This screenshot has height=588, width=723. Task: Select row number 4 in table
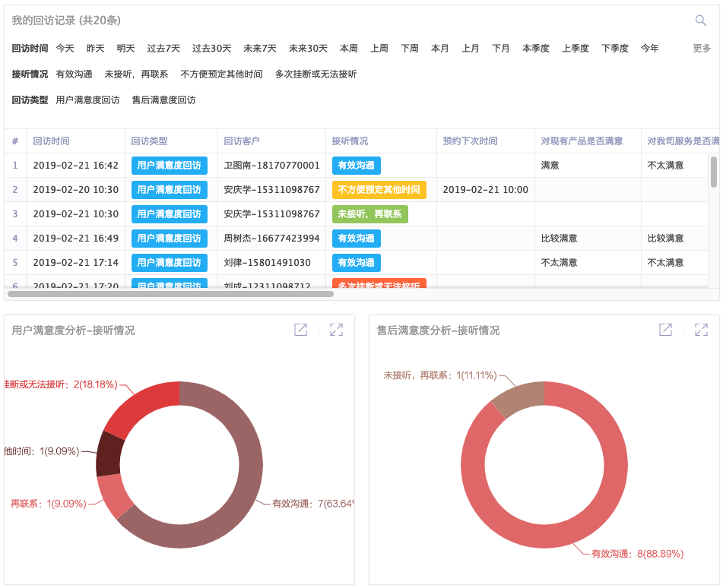tap(15, 238)
